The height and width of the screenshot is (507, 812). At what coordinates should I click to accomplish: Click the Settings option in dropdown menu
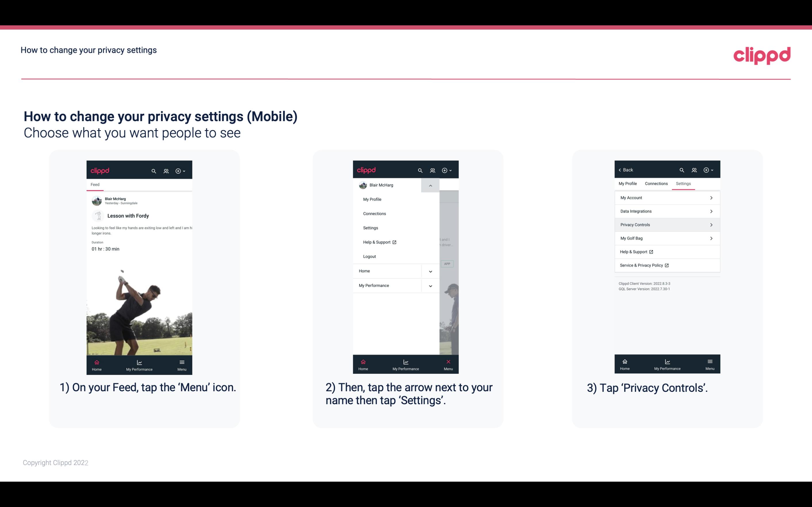[370, 228]
